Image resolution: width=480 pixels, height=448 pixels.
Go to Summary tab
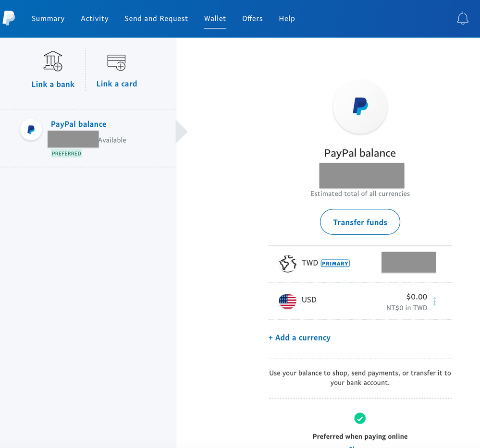pyautogui.click(x=48, y=19)
